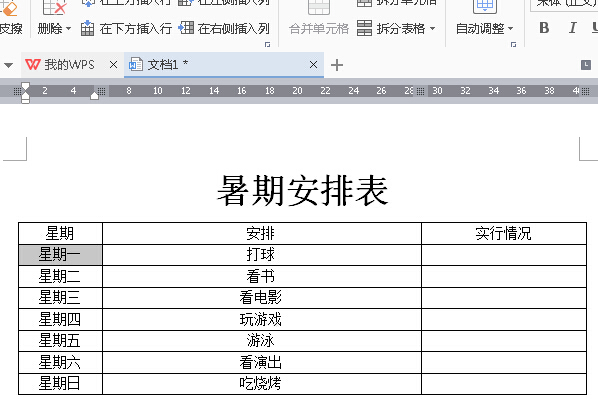Click the empty 实行情况 cell for 打球

tap(504, 255)
